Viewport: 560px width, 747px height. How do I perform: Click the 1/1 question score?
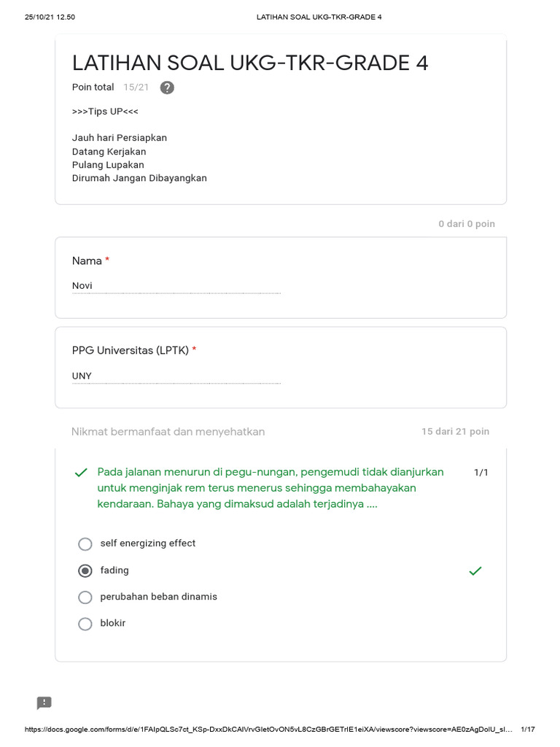click(x=481, y=473)
